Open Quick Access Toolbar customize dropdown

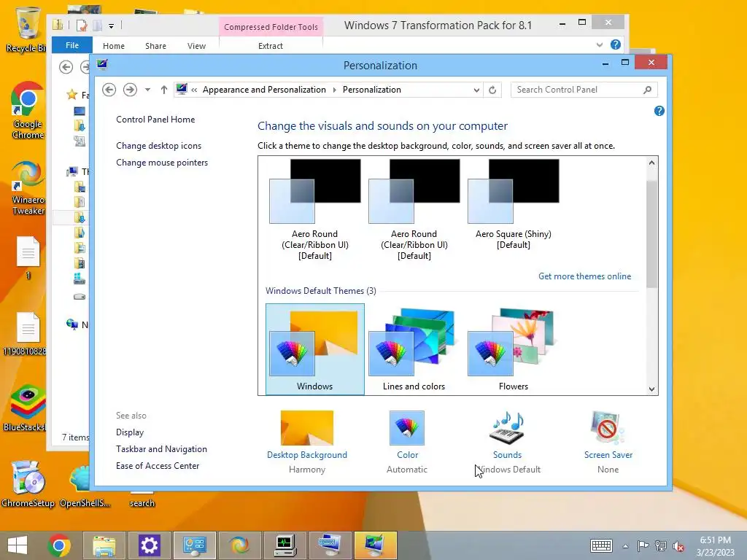coord(111,26)
